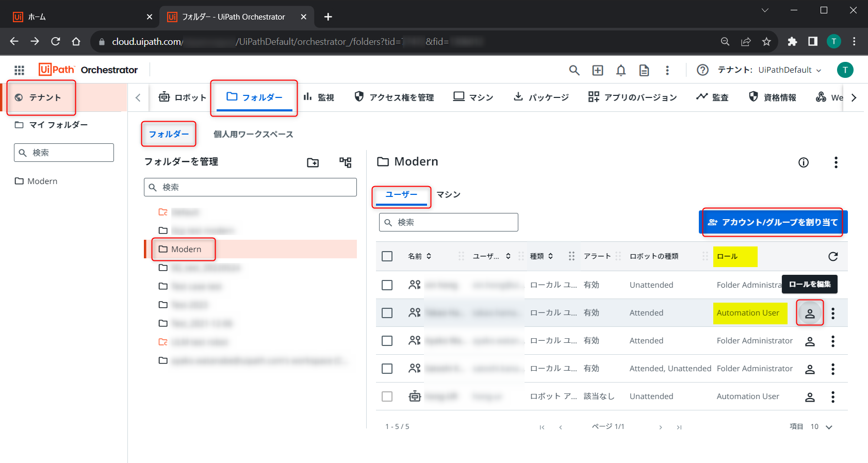Check the Attended, Unattended row checkbox
The height and width of the screenshot is (463, 868).
387,369
